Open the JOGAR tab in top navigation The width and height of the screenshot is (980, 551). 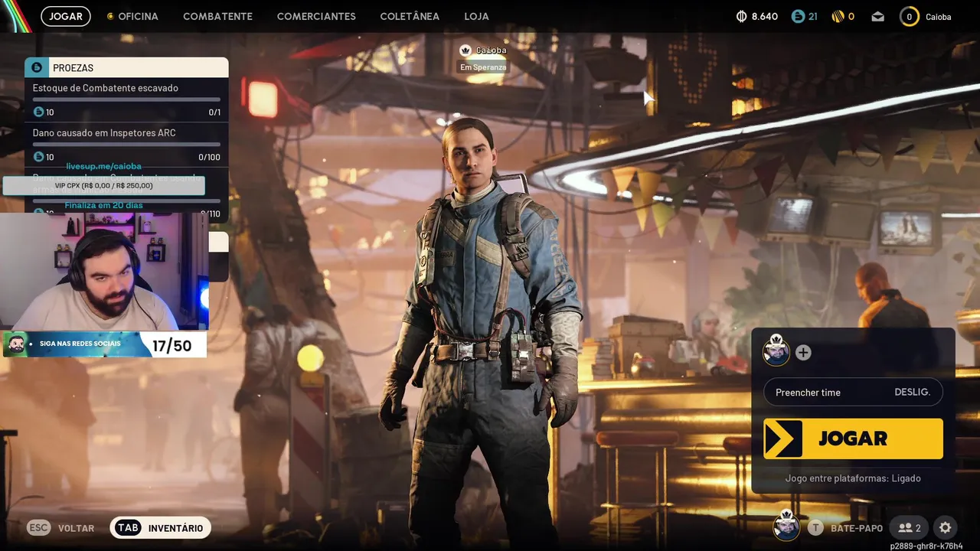coord(66,16)
